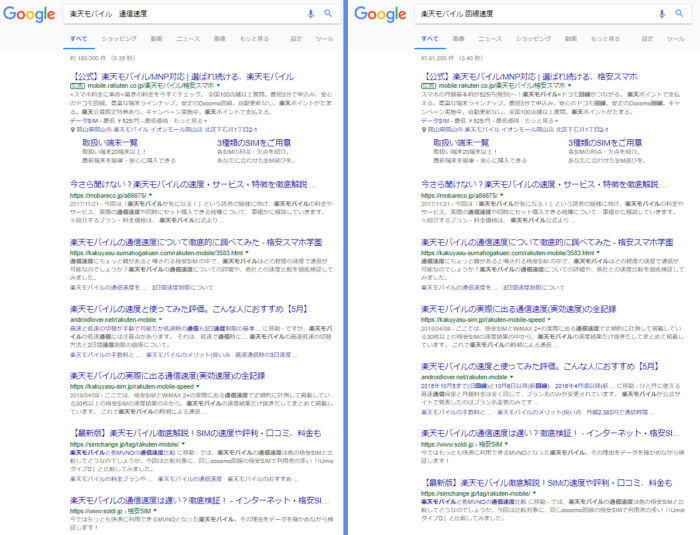Image resolution: width=700 pixels, height=535 pixels.
Task: Open 取扱い端末一覧 sitelink on the 通信速度 page
Action: (x=110, y=142)
